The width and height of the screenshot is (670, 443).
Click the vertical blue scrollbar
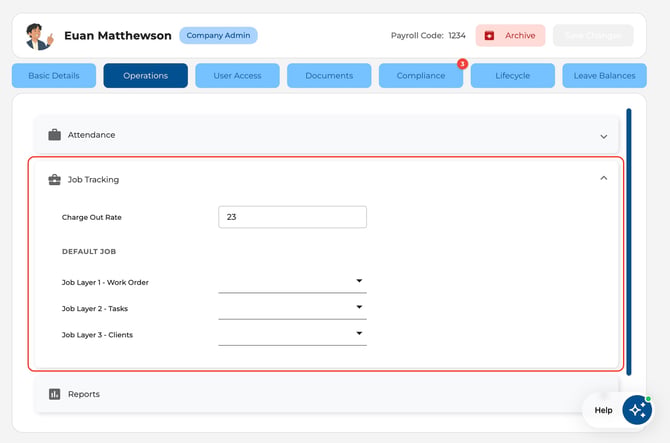[629, 242]
